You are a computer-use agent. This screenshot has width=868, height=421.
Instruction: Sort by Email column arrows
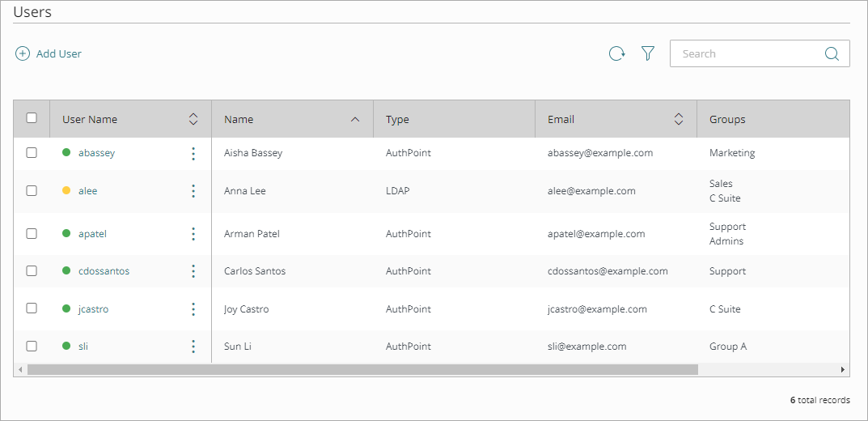(679, 119)
